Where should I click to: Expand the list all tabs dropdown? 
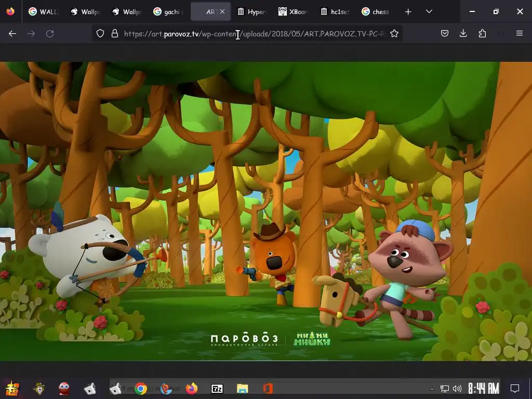click(x=429, y=11)
